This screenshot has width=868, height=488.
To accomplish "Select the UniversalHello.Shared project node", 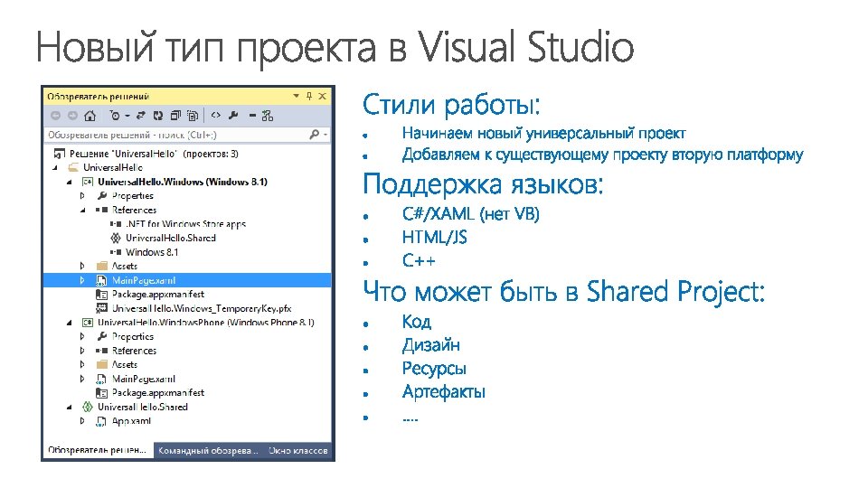I will 143,407.
